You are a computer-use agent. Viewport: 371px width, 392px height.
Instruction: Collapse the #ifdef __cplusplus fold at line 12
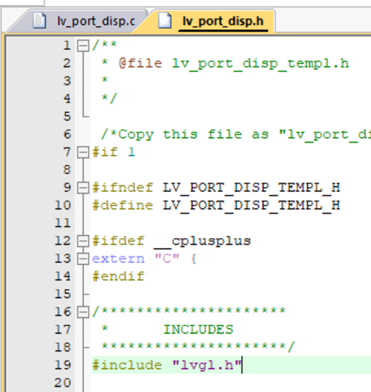(83, 241)
